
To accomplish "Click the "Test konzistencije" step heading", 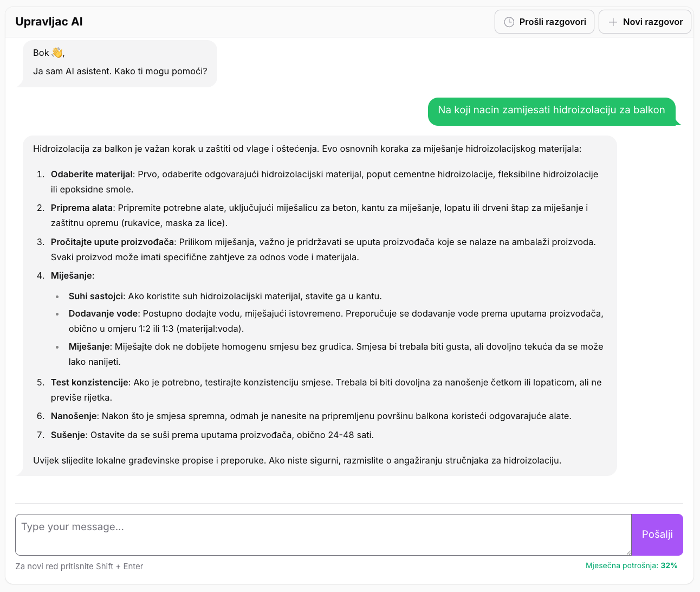I will tap(90, 382).
